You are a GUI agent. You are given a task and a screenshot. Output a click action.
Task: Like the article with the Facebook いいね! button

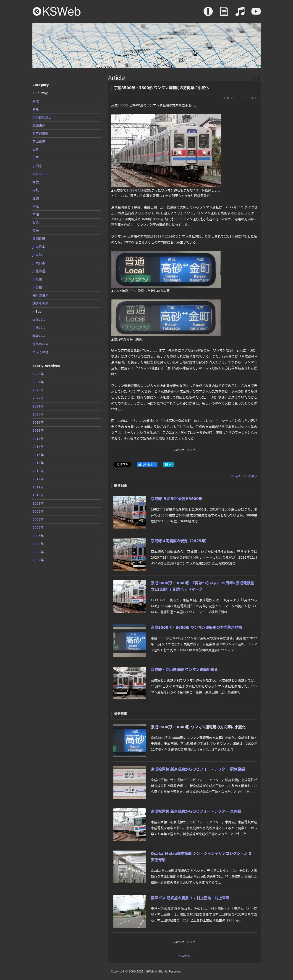click(x=147, y=464)
